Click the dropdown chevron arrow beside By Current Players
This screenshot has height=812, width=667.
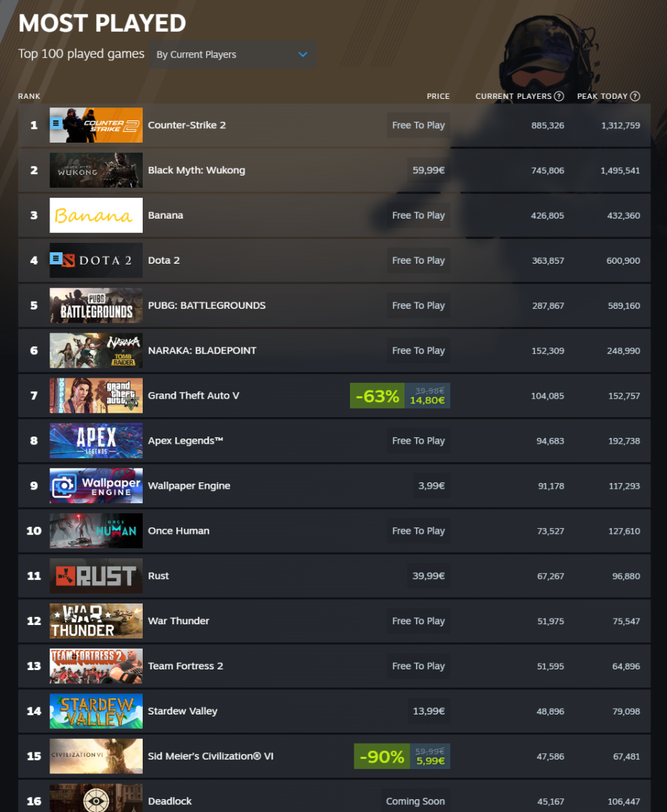(303, 54)
